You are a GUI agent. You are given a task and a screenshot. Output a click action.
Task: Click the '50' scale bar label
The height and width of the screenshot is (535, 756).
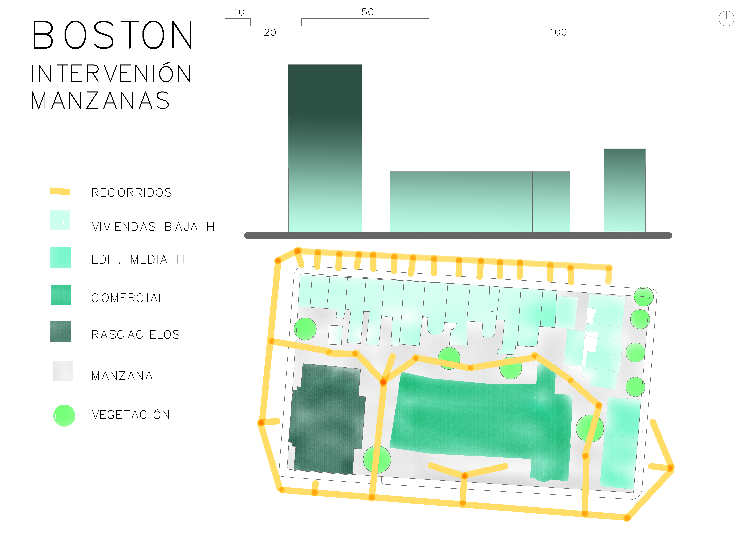(367, 12)
